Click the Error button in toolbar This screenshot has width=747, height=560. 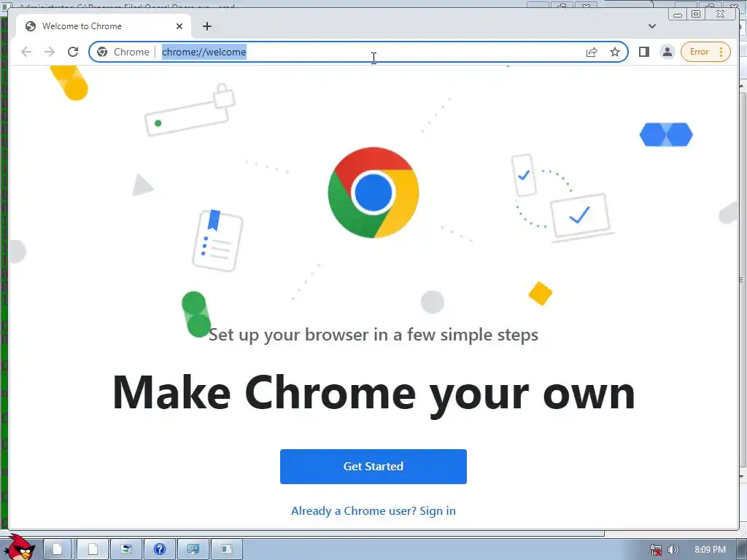tap(700, 52)
